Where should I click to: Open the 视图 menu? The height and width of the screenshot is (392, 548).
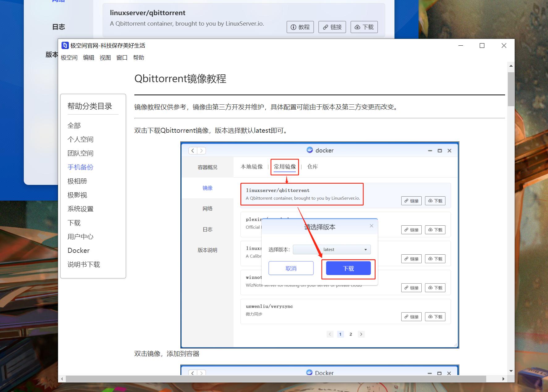[105, 57]
